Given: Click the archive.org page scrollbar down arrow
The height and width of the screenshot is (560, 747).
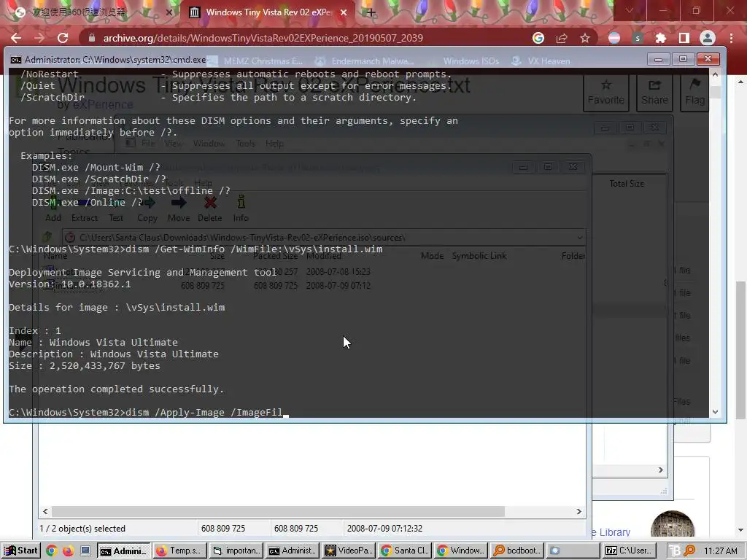Looking at the screenshot, I should (x=740, y=530).
